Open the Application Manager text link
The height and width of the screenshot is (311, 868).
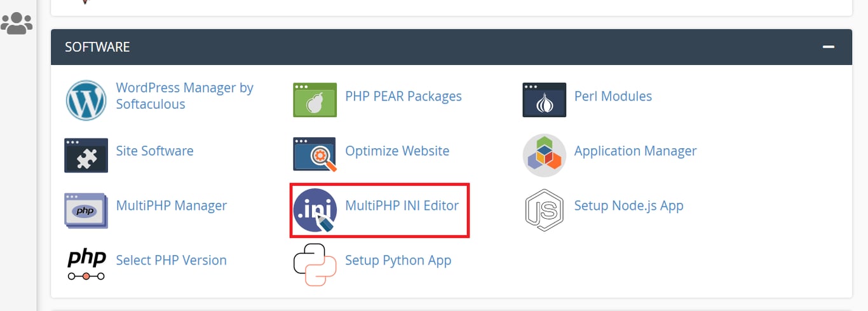coord(635,151)
